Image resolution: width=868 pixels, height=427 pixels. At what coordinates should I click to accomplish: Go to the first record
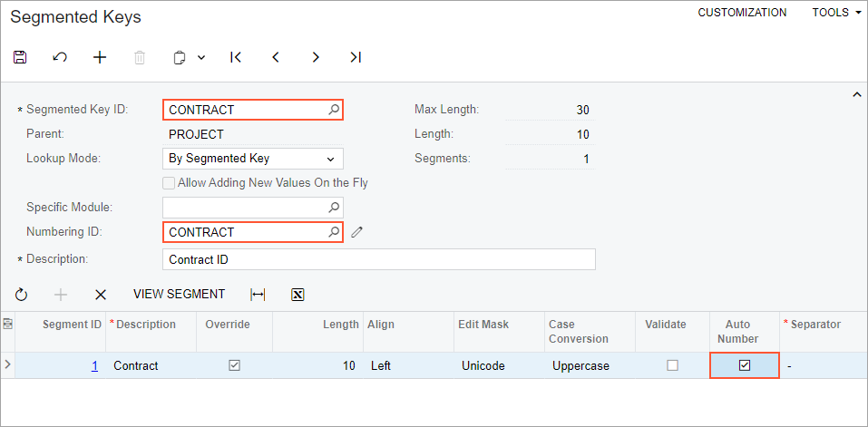coord(236,57)
